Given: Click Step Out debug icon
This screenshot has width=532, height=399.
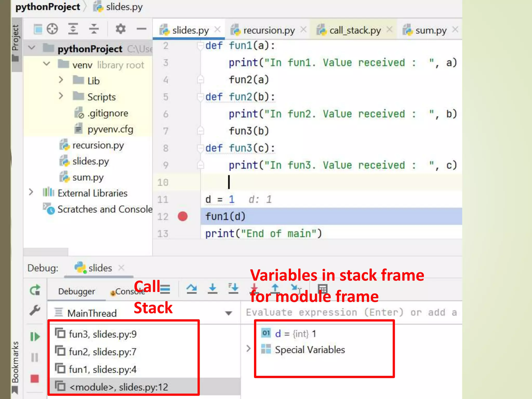Looking at the screenshot, I should [275, 289].
